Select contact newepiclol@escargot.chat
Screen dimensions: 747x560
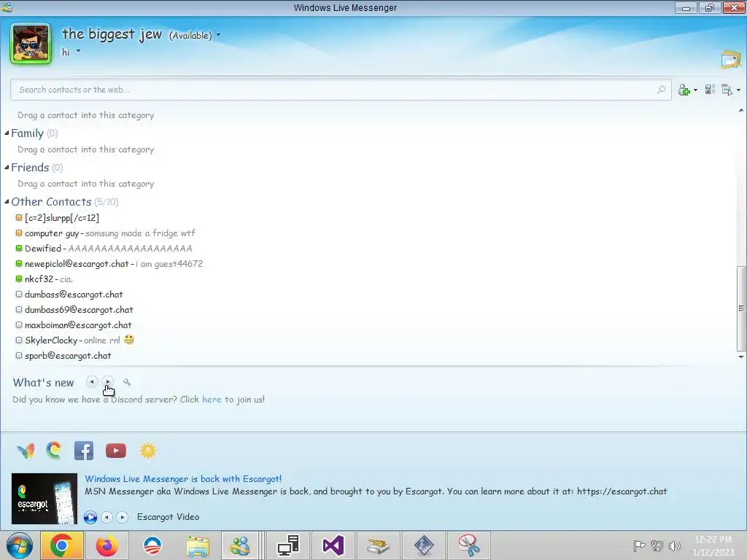tap(77, 264)
